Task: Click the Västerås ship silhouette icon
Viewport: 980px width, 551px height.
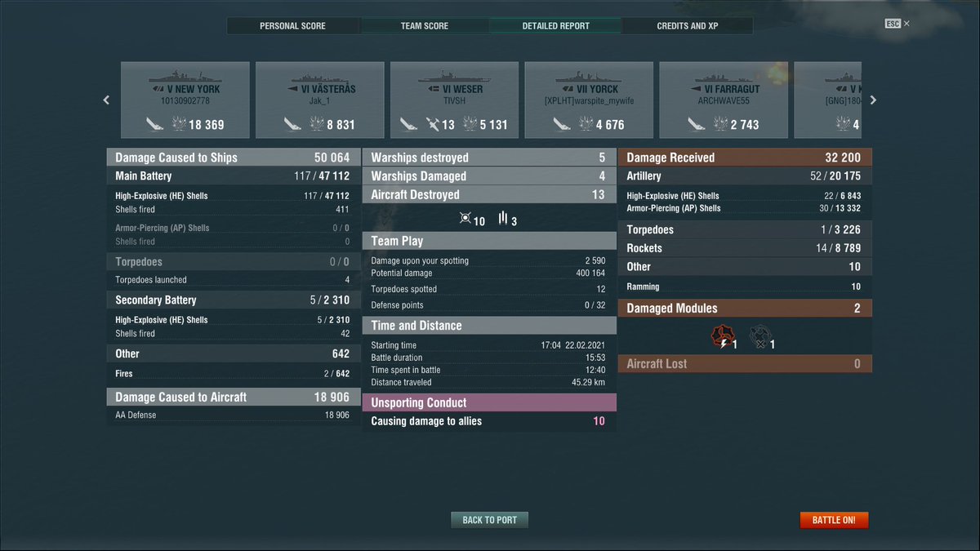Action: [x=321, y=76]
